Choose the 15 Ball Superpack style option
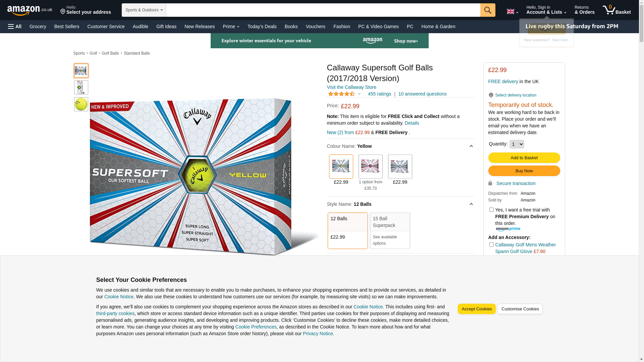The height and width of the screenshot is (362, 644). [x=390, y=231]
